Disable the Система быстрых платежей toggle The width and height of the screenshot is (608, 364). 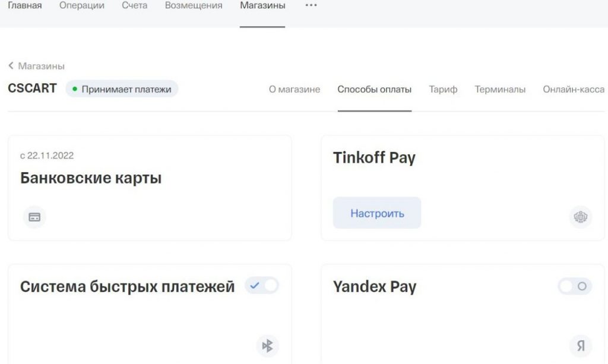262,286
